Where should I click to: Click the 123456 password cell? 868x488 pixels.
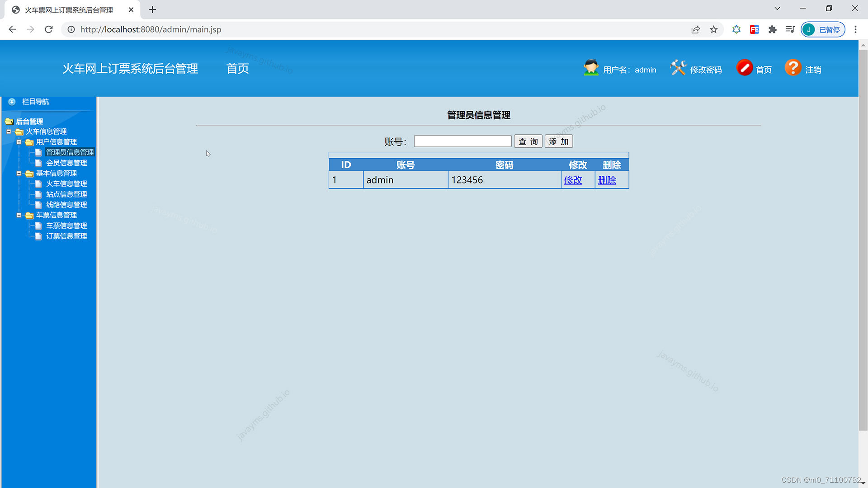(x=505, y=180)
